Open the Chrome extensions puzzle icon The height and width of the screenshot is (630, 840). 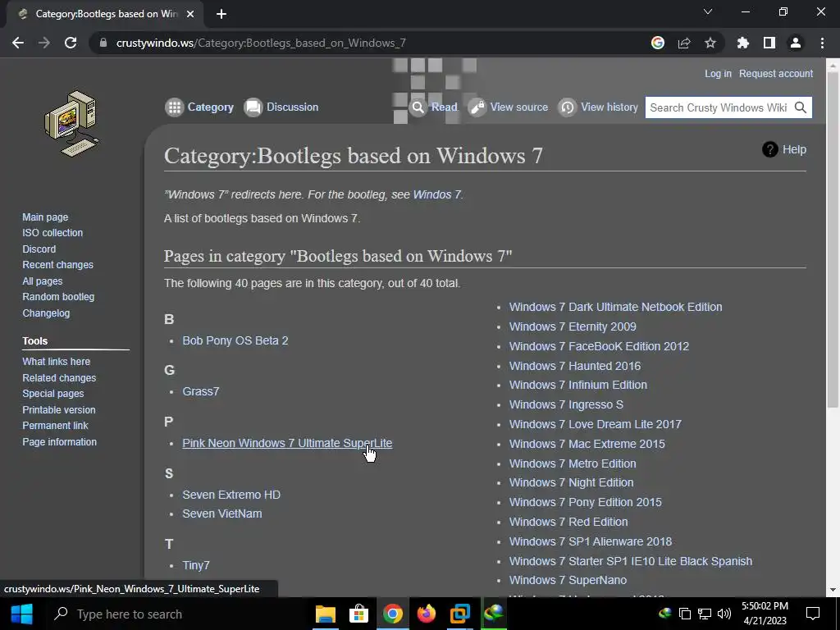click(x=743, y=43)
